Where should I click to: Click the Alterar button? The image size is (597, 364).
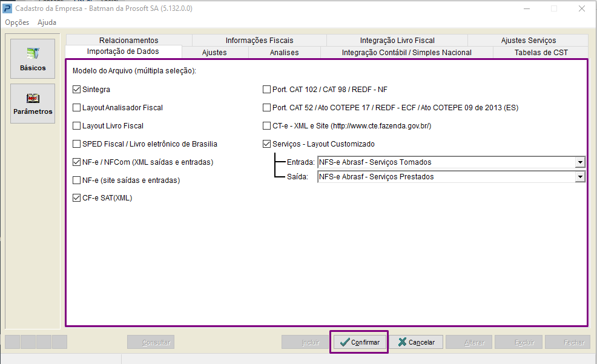click(x=469, y=342)
